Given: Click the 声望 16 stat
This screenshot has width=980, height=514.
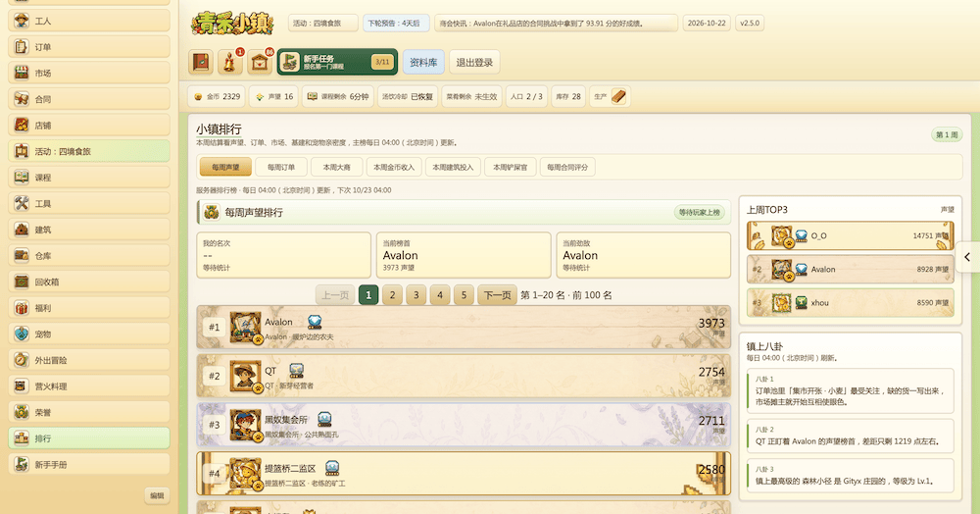Looking at the screenshot, I should [274, 96].
